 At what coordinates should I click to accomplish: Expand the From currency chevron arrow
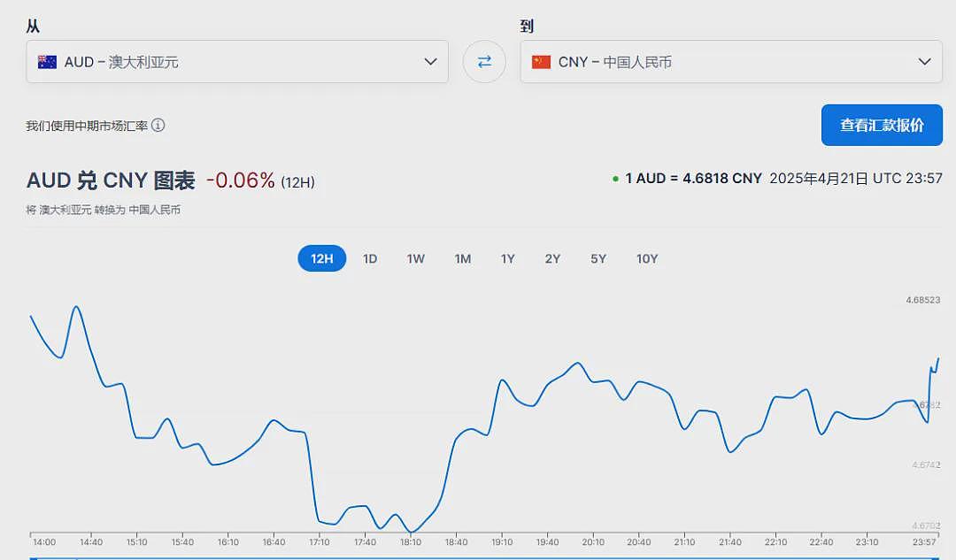tap(430, 62)
